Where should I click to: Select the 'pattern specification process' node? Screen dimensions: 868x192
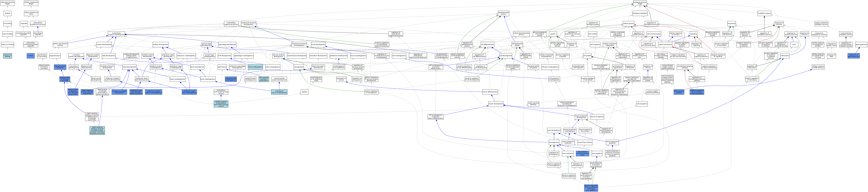(60, 44)
